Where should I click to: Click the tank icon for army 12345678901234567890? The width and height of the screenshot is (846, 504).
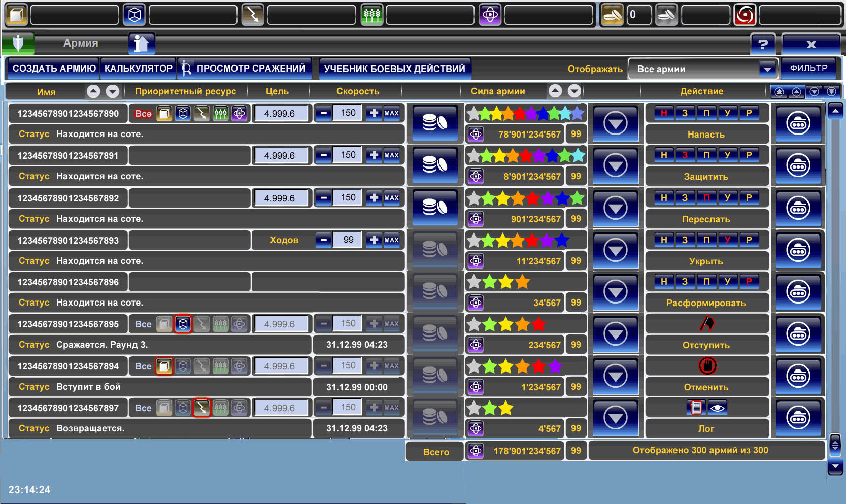pyautogui.click(x=798, y=123)
